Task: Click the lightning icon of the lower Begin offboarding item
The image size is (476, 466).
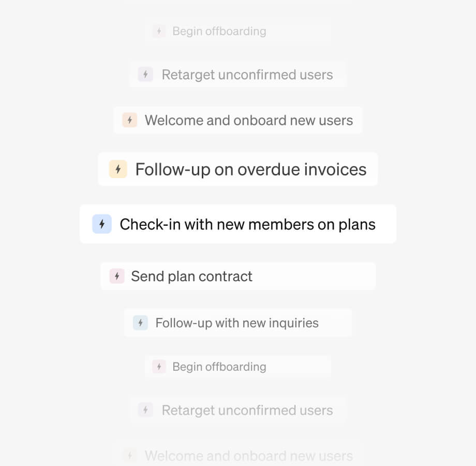Action: 159,367
